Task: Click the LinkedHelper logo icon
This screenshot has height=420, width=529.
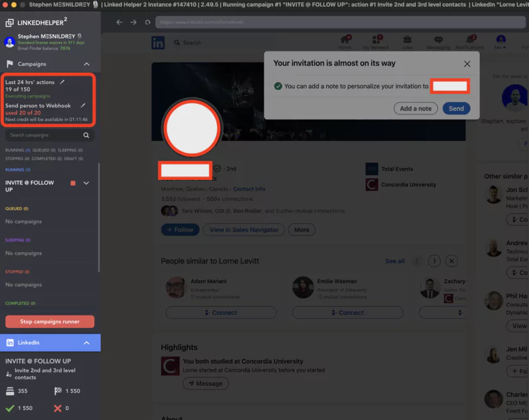Action: [9, 22]
